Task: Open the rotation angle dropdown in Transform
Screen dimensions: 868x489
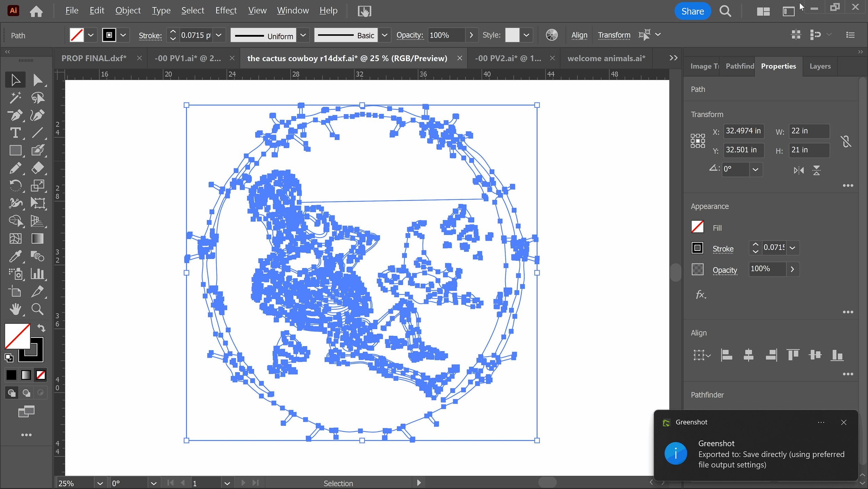Action: [x=755, y=170]
